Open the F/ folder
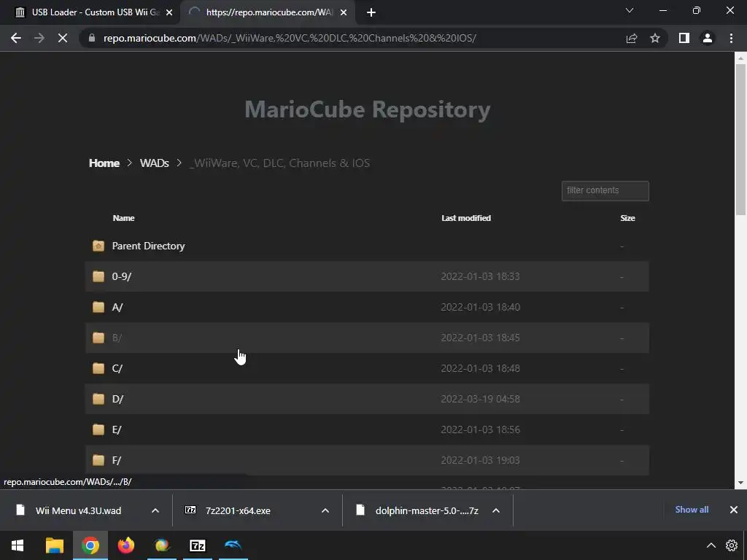This screenshot has width=747, height=560. (x=116, y=460)
